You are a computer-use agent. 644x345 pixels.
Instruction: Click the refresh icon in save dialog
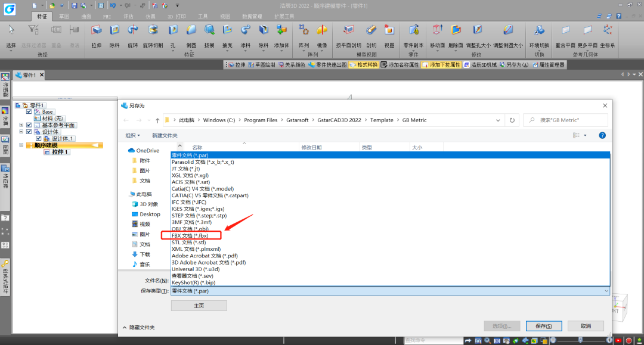click(512, 120)
